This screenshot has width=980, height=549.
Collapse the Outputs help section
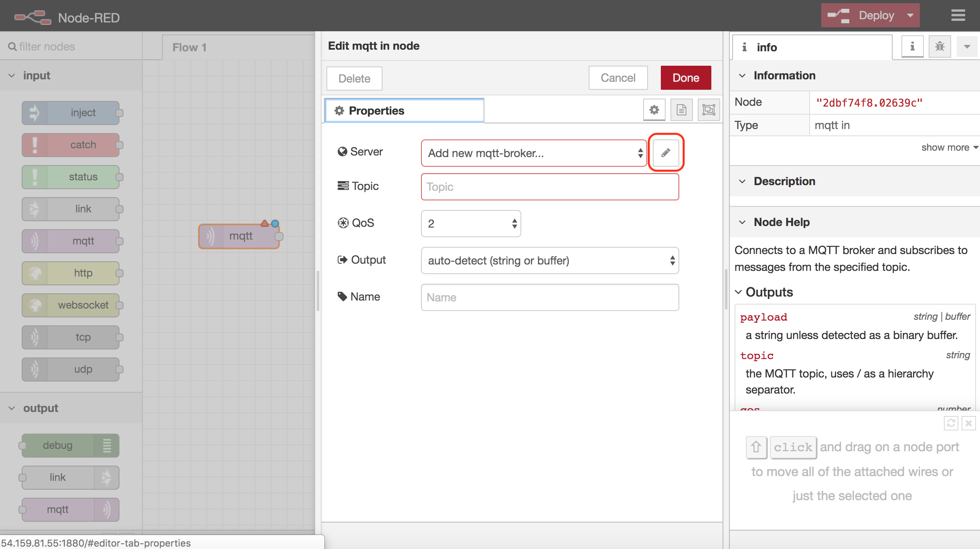click(764, 292)
